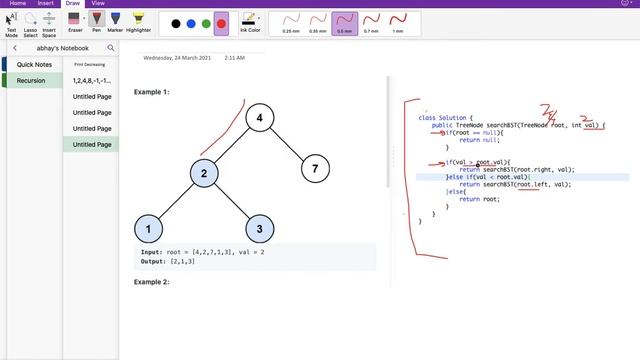The height and width of the screenshot is (360, 640).
Task: Set pen thickness to 0.25 mm
Action: tap(291, 23)
